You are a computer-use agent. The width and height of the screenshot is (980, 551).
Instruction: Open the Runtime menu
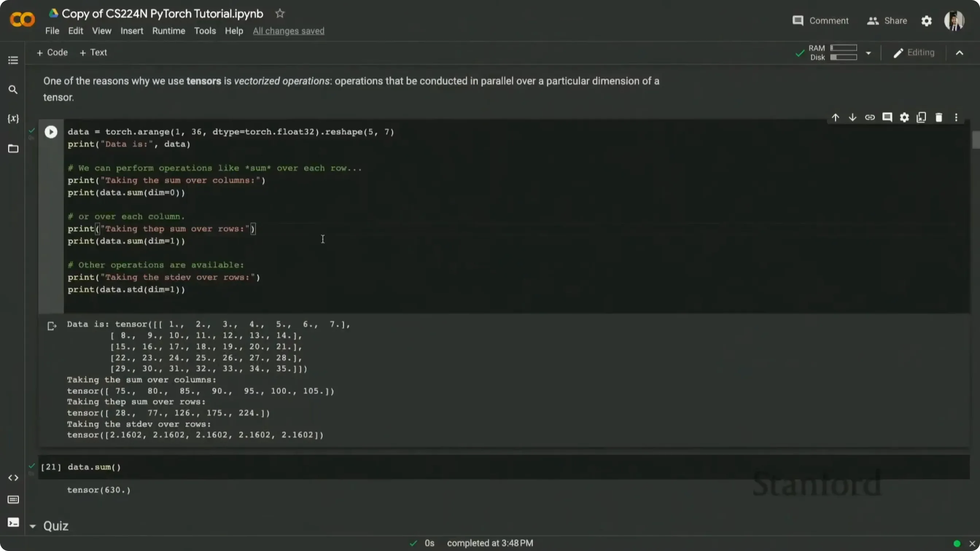(x=168, y=31)
